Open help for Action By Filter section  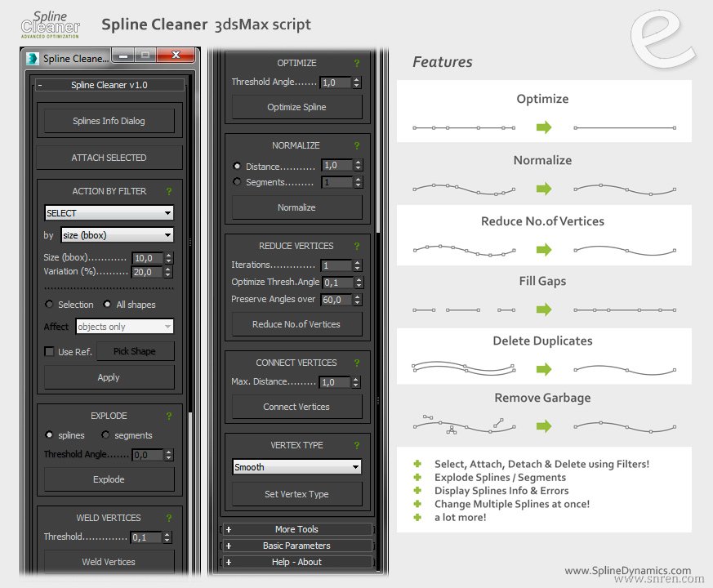point(169,191)
